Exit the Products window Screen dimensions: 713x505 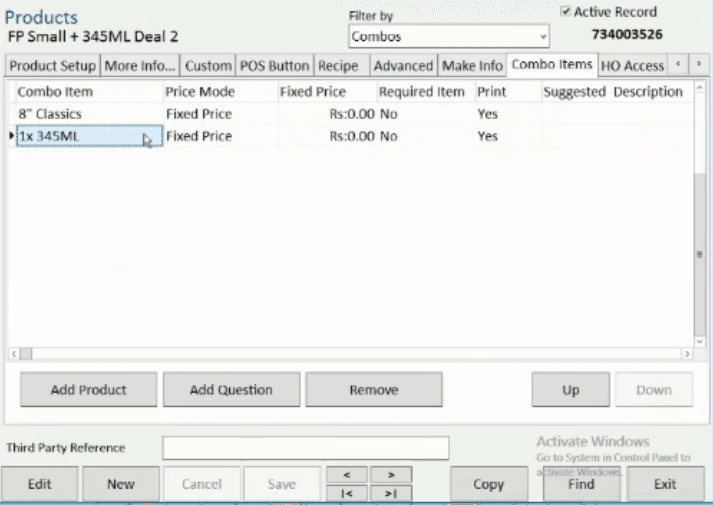point(665,484)
